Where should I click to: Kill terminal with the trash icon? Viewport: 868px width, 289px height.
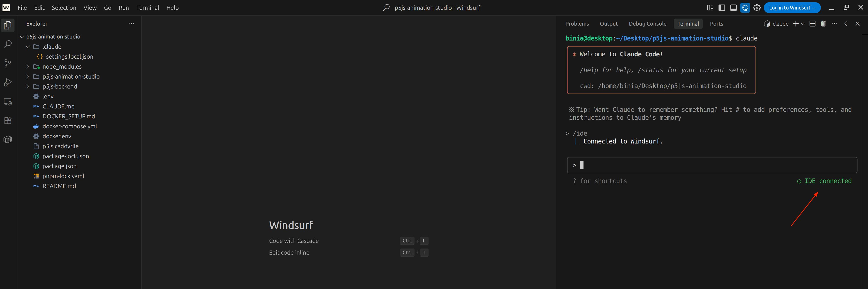pyautogui.click(x=823, y=24)
